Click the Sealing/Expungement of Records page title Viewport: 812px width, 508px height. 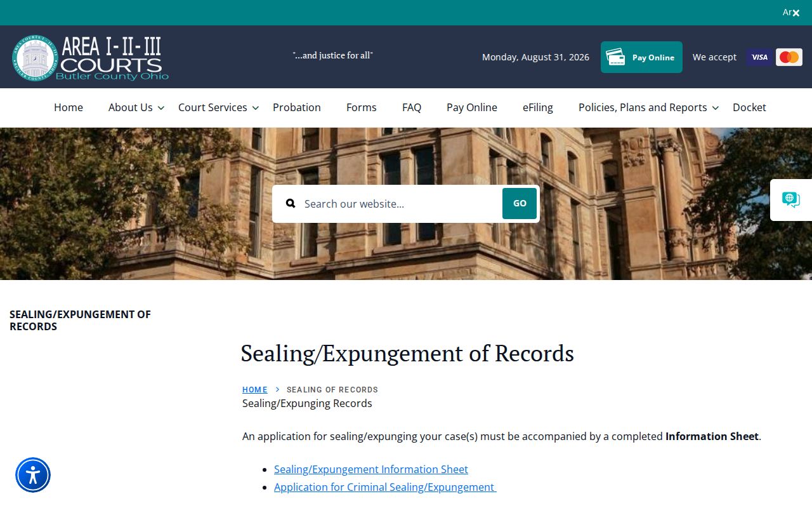(407, 353)
